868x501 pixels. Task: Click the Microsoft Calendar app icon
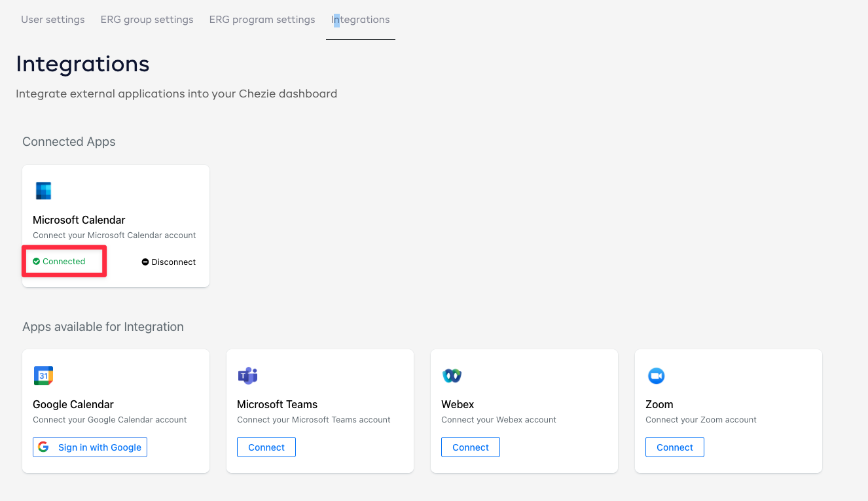43,191
